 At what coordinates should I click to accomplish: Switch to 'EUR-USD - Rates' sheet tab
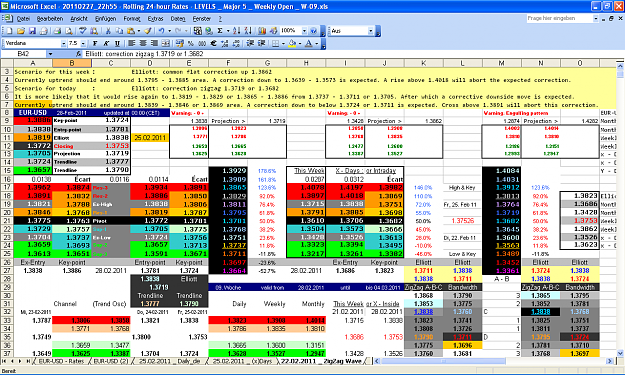point(61,361)
